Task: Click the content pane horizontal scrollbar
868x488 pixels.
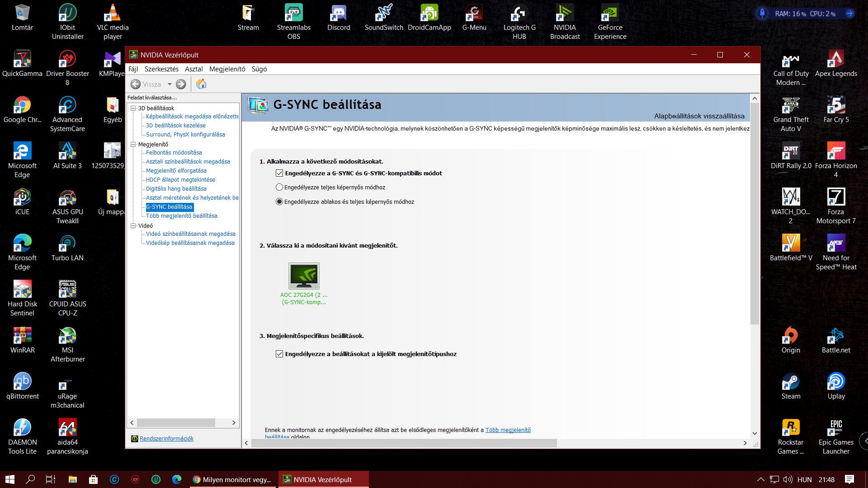Action: pyautogui.click(x=404, y=443)
